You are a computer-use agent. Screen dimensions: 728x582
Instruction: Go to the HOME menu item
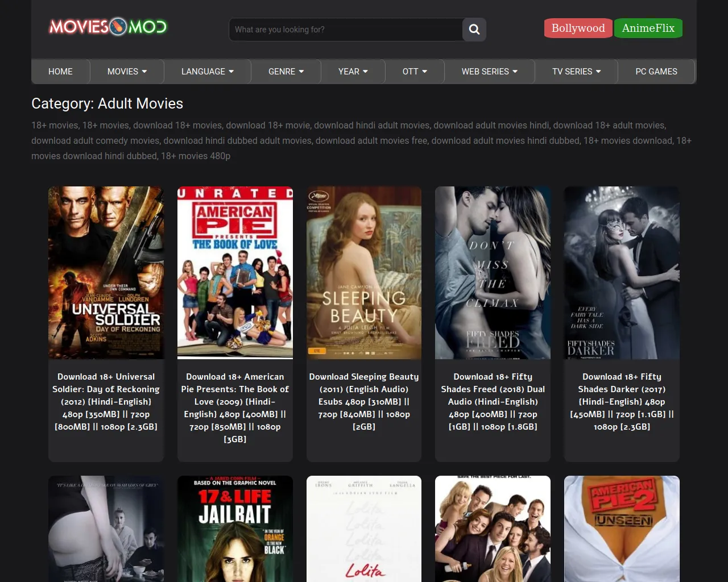[x=60, y=72]
